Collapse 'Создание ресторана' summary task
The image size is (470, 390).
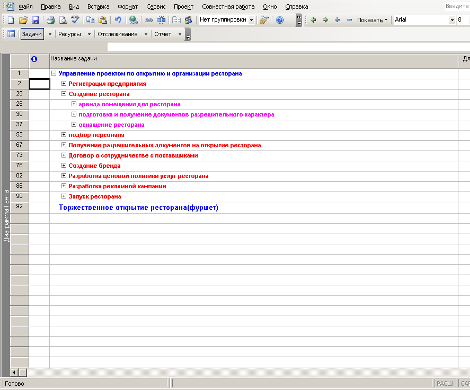[x=63, y=94]
